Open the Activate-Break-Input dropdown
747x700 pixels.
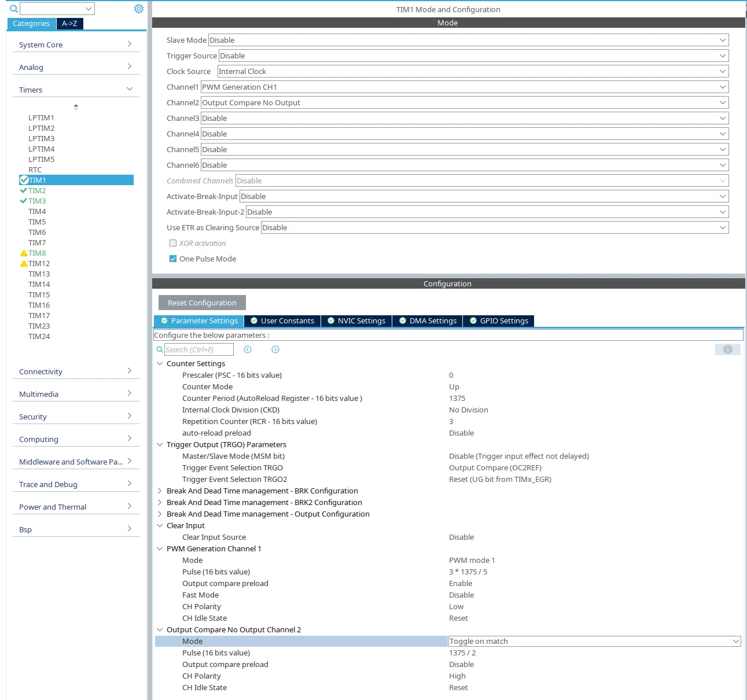click(x=484, y=196)
